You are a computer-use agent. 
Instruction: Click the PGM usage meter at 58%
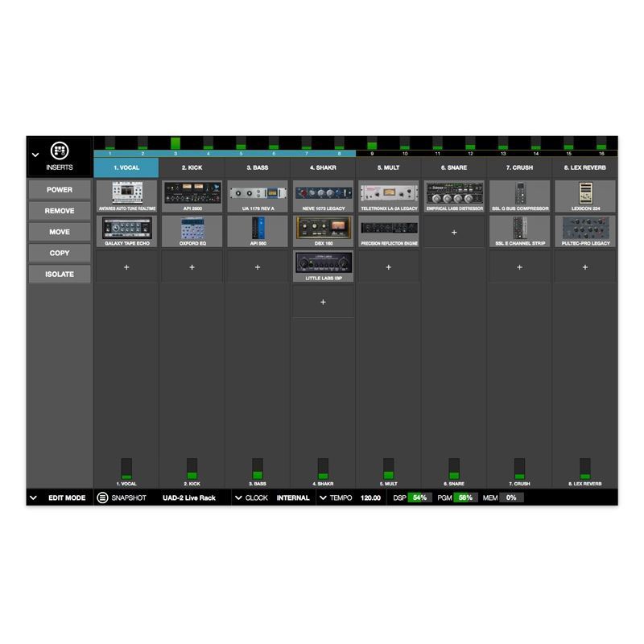point(465,497)
